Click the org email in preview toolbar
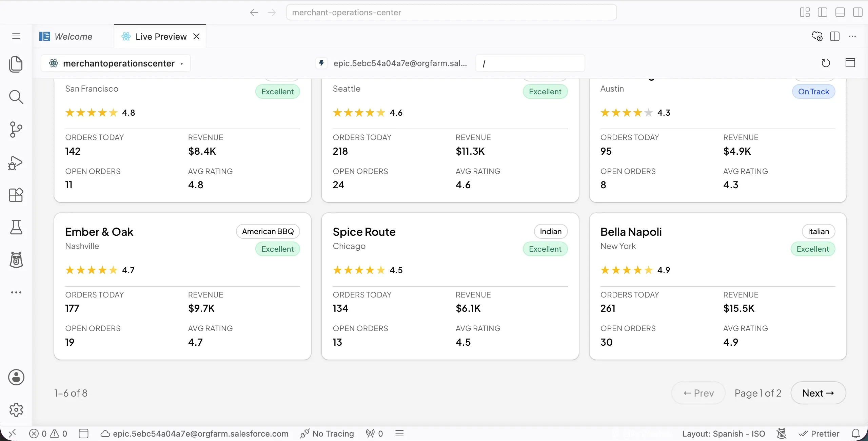Viewport: 868px width, 441px height. [x=400, y=63]
